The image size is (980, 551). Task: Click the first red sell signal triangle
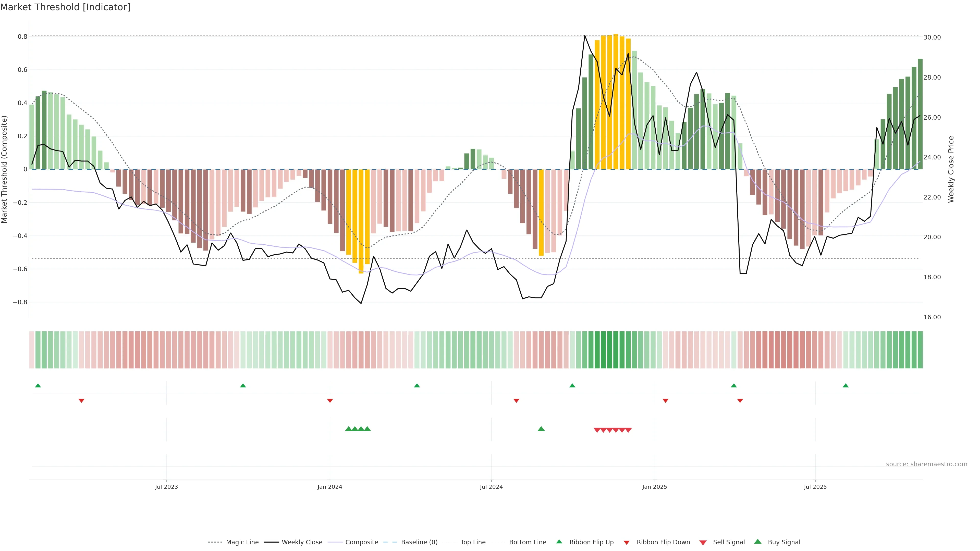tap(597, 430)
